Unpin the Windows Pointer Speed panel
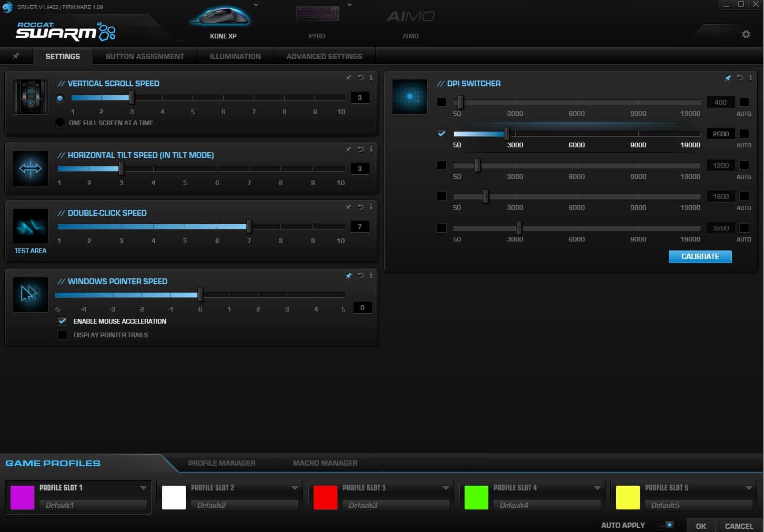This screenshot has width=764, height=532. [x=348, y=275]
